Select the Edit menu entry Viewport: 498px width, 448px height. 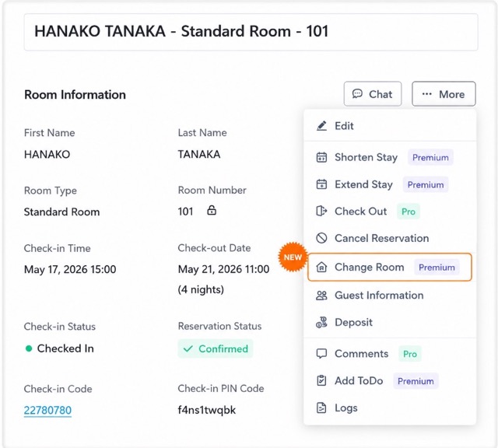coord(390,126)
